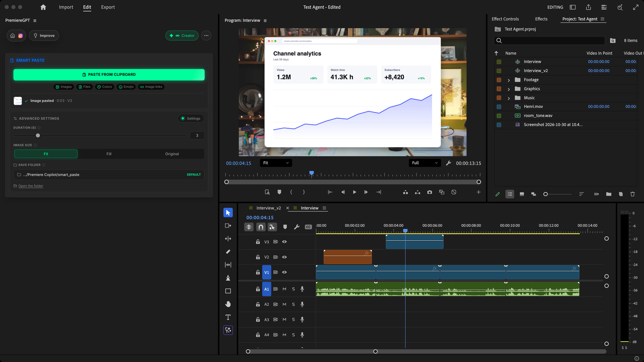Open timeline wrench display settings
Image resolution: width=644 pixels, height=362 pixels.
pyautogui.click(x=297, y=227)
